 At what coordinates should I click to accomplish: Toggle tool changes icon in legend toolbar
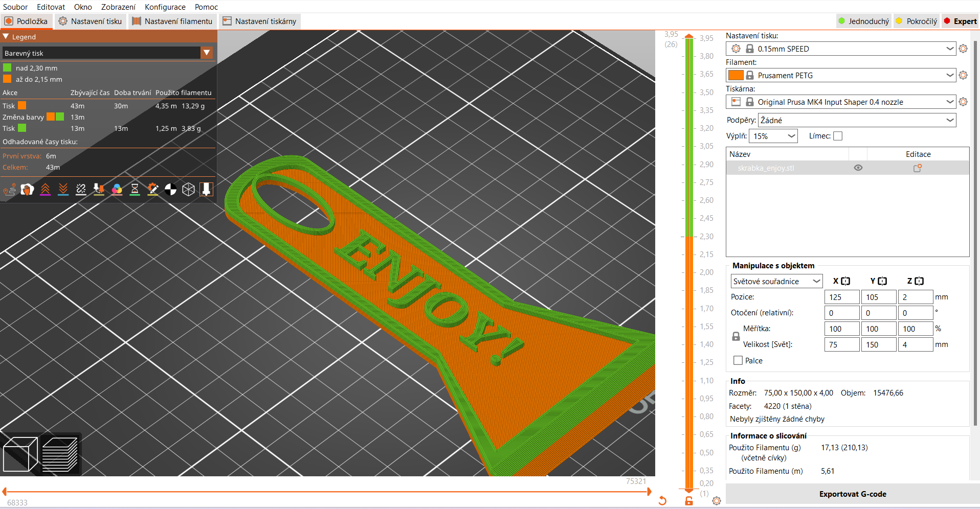(x=99, y=190)
